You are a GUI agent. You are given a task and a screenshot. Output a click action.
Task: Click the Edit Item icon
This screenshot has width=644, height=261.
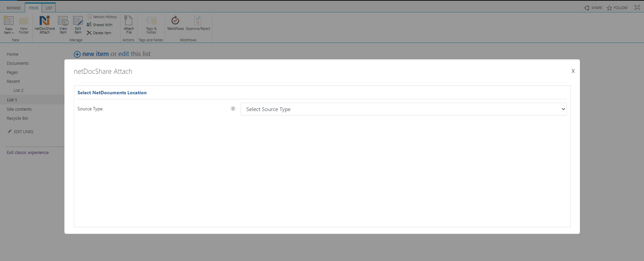(78, 21)
